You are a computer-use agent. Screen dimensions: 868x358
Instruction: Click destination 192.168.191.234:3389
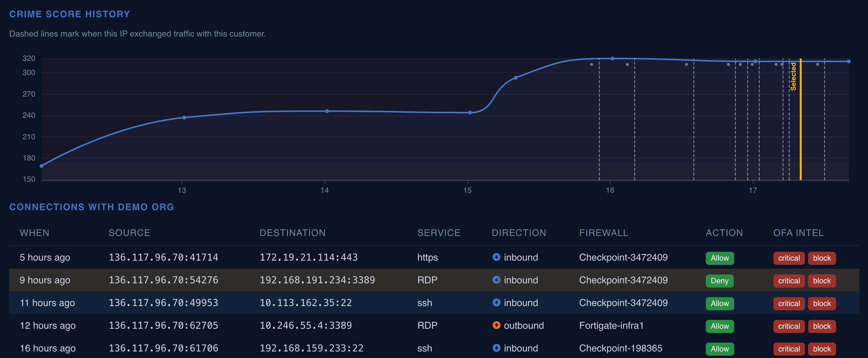(317, 280)
